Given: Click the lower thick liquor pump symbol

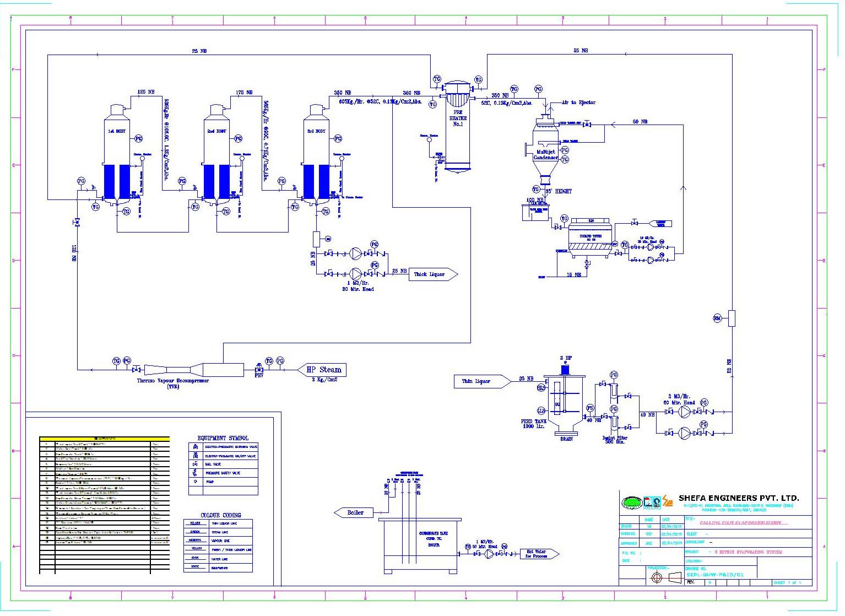Looking at the screenshot, I should (356, 273).
